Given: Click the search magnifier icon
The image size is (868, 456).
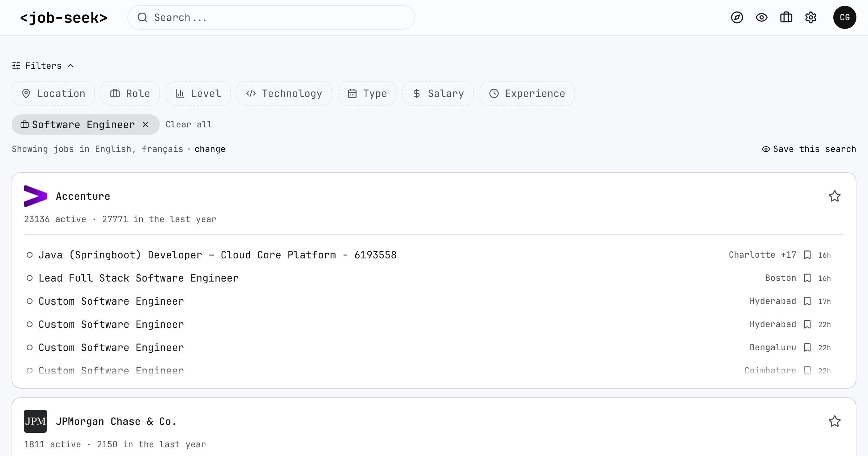Looking at the screenshot, I should [142, 17].
